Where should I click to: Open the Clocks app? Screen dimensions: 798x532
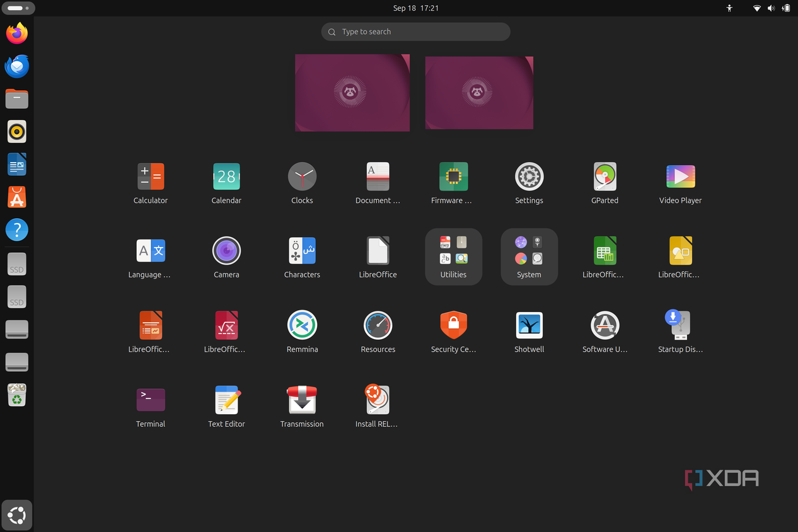[x=302, y=176]
